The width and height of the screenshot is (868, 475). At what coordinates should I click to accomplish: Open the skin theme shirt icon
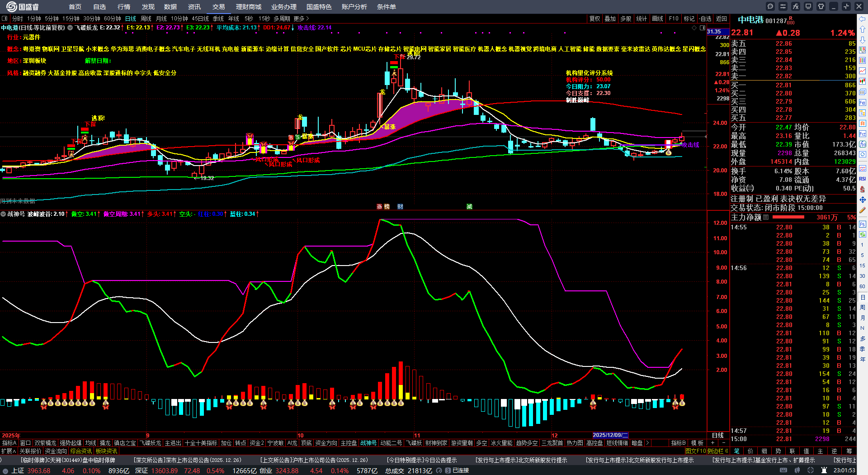point(821,6)
